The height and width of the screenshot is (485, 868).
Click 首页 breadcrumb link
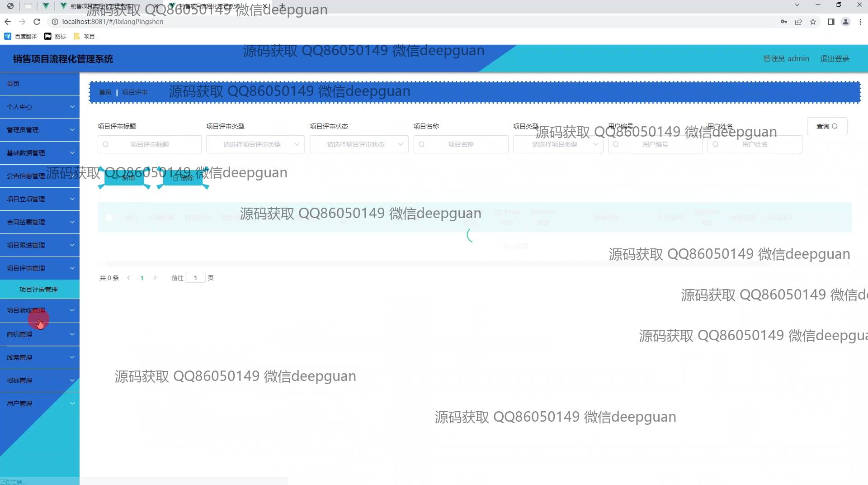[x=105, y=92]
